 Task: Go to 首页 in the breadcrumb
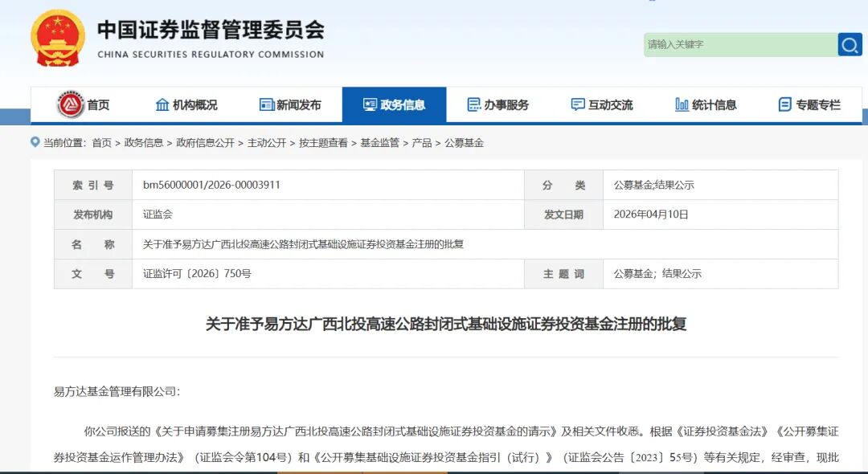coord(101,143)
